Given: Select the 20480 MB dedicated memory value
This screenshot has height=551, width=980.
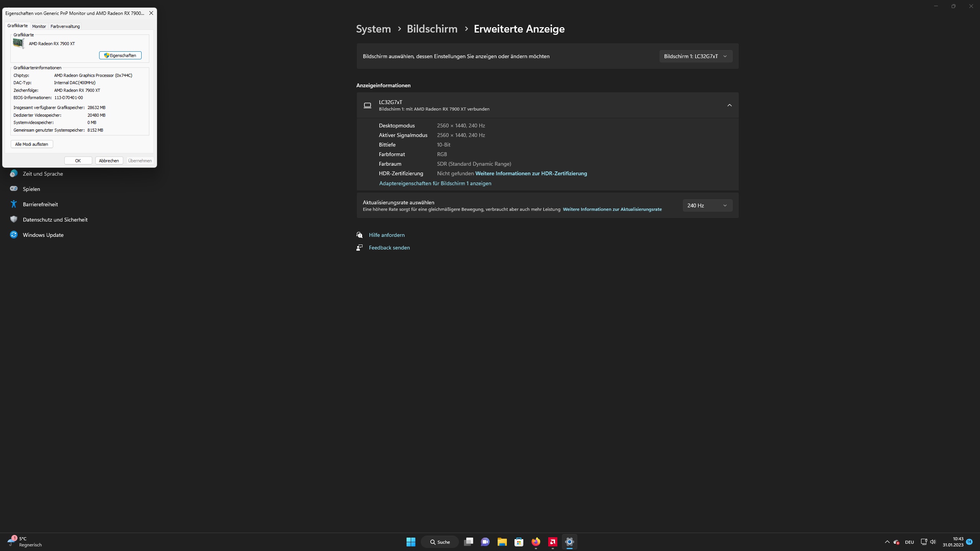Looking at the screenshot, I should [96, 115].
